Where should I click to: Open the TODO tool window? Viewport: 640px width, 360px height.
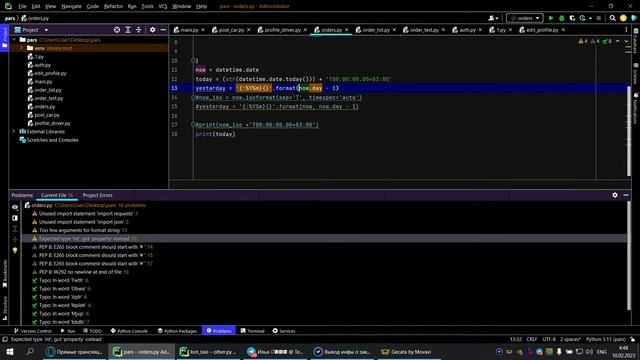(x=93, y=331)
